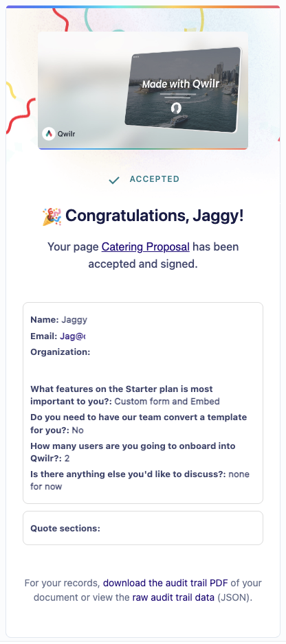The width and height of the screenshot is (286, 644).
Task: Open the Catering Proposal link
Action: coord(146,247)
